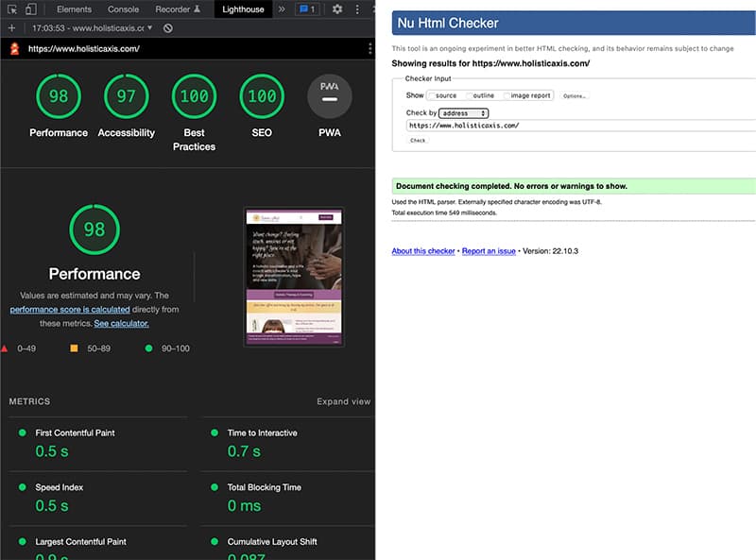Image resolution: width=756 pixels, height=560 pixels.
Task: Open DevTools settings gear
Action: (337, 9)
